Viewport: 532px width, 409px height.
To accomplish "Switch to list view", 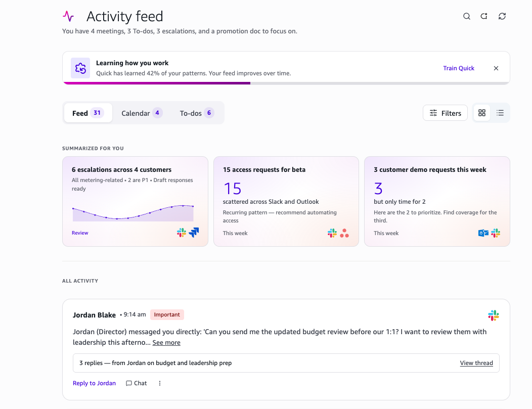I will click(x=500, y=113).
